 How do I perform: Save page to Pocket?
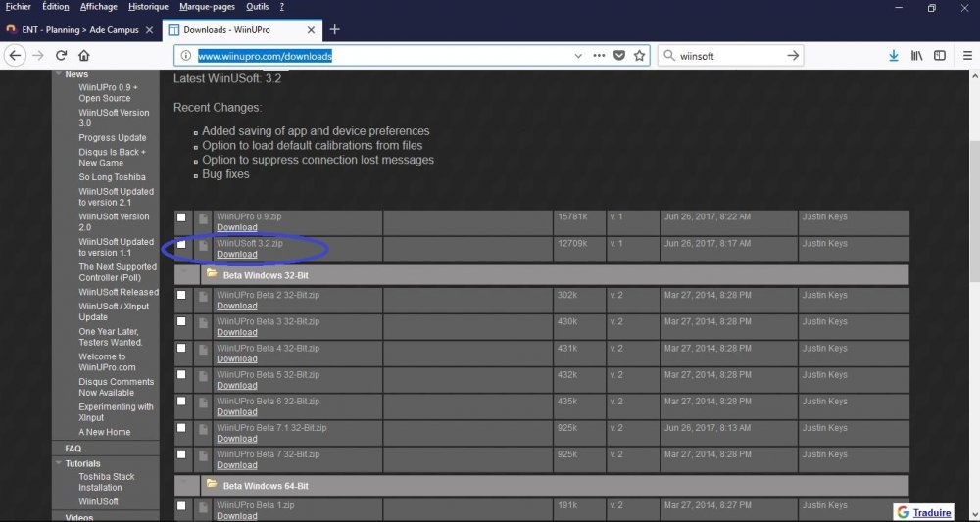pos(618,56)
